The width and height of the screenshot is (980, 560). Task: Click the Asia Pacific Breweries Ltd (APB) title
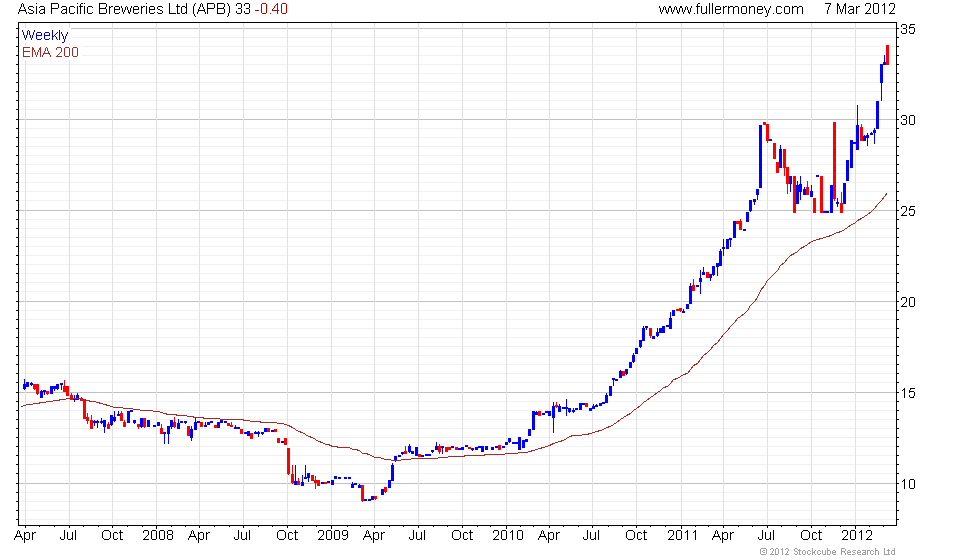pos(124,9)
